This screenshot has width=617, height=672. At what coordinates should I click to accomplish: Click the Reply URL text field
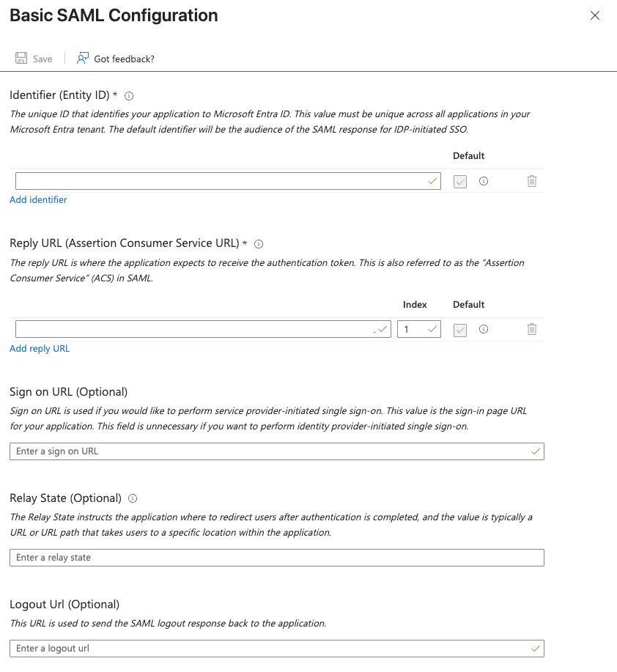pos(194,330)
